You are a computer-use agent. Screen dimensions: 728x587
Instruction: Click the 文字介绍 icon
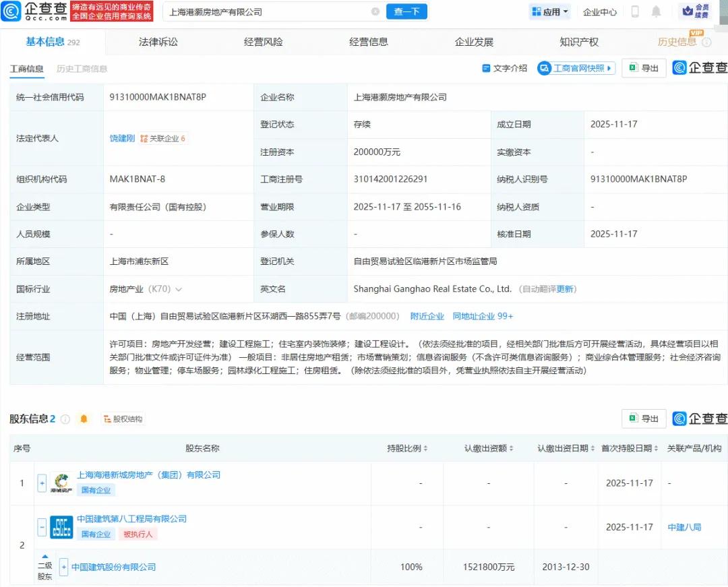point(505,68)
